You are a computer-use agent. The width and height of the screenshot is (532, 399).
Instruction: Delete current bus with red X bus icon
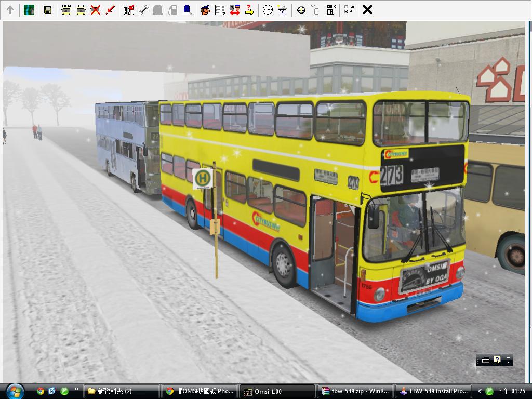(96, 10)
